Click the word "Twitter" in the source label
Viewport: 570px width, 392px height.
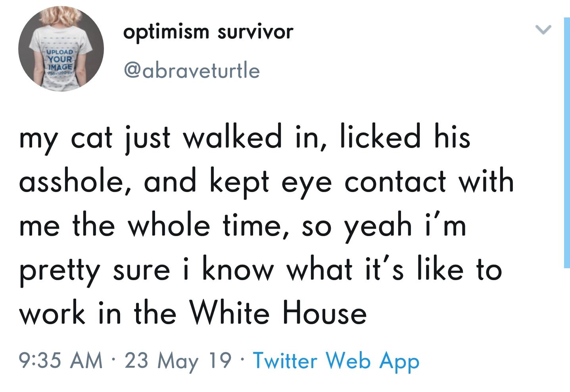[x=285, y=360]
